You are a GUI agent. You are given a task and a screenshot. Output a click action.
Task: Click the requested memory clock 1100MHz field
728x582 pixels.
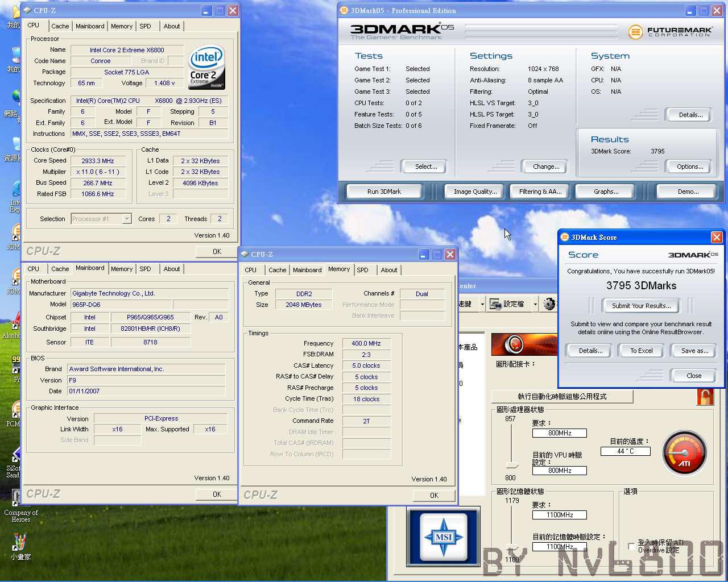pyautogui.click(x=559, y=515)
